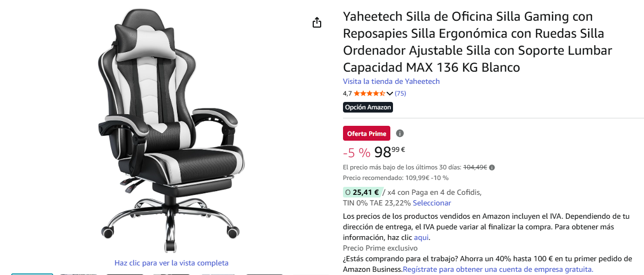The image size is (644, 275).
Task: Click the 4,7 rating number
Action: point(347,93)
